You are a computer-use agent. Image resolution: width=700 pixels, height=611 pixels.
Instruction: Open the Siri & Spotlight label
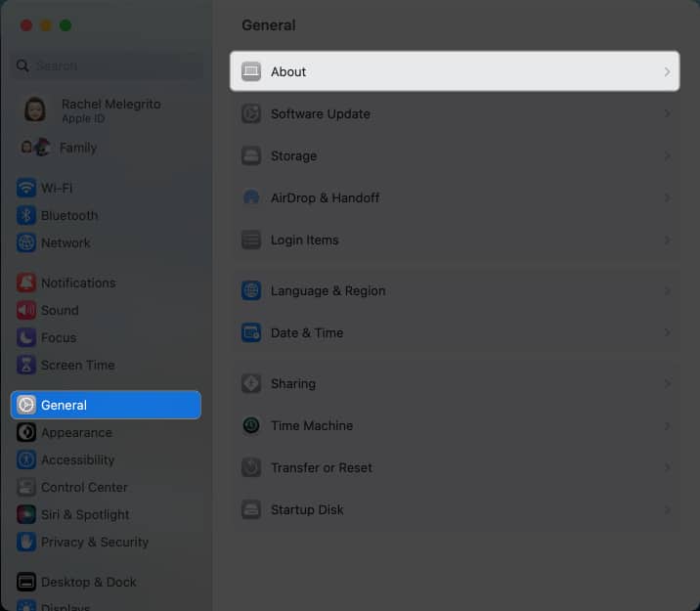point(85,514)
